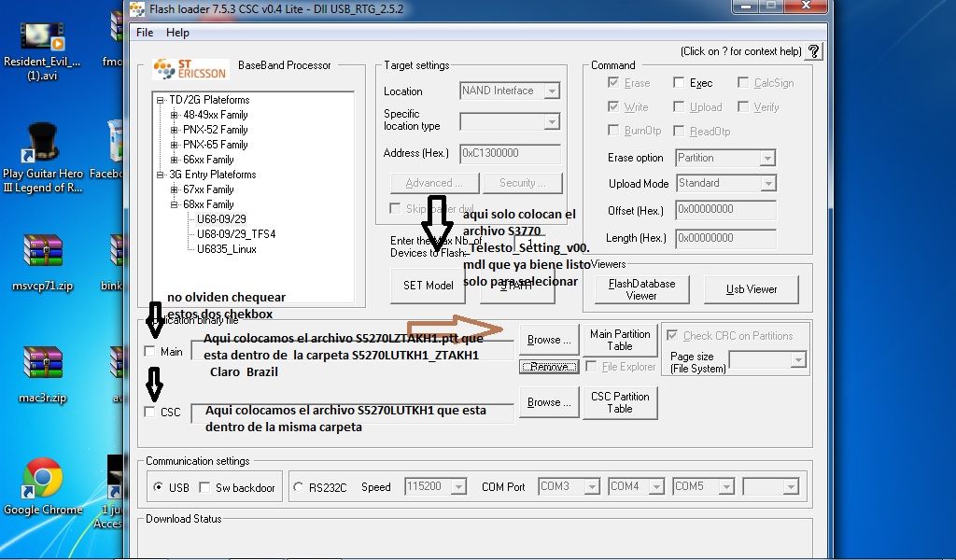
Task: Select Play Guitar Hero III desktop shortcut
Action: click(42, 159)
